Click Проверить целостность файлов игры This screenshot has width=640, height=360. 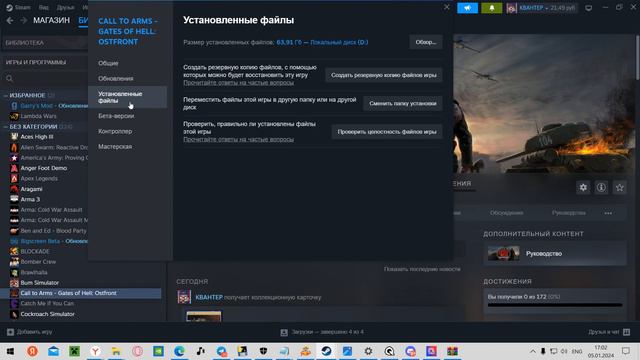[x=387, y=132]
